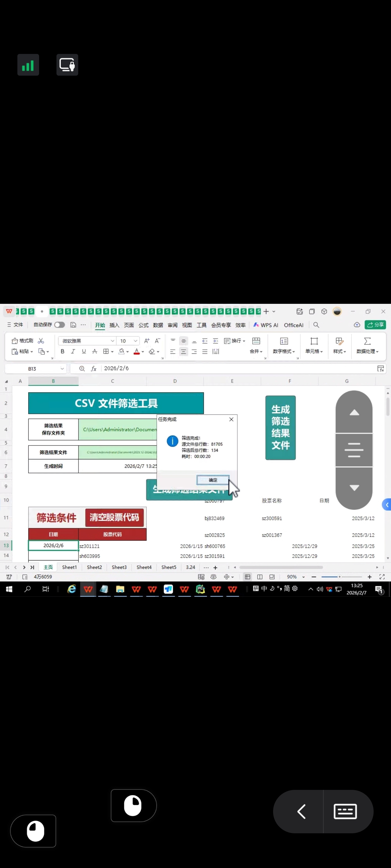Click the save icon beside 自动保存

(x=73, y=325)
